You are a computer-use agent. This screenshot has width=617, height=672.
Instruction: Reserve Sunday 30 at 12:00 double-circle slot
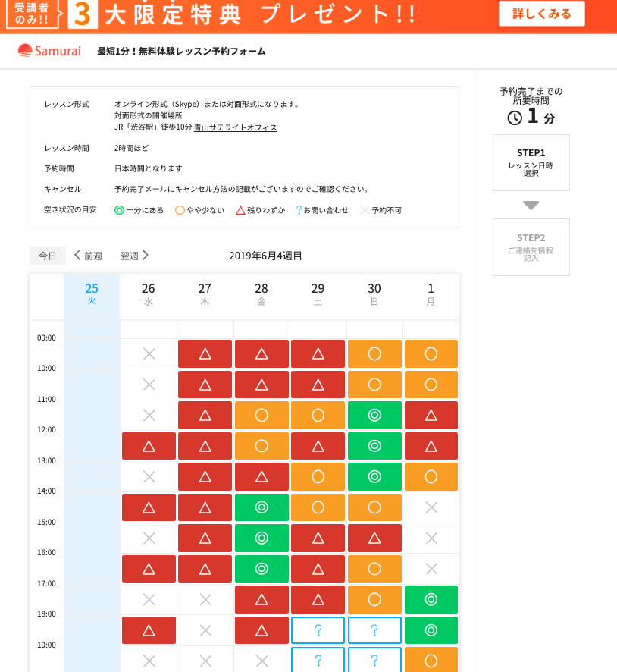(374, 446)
